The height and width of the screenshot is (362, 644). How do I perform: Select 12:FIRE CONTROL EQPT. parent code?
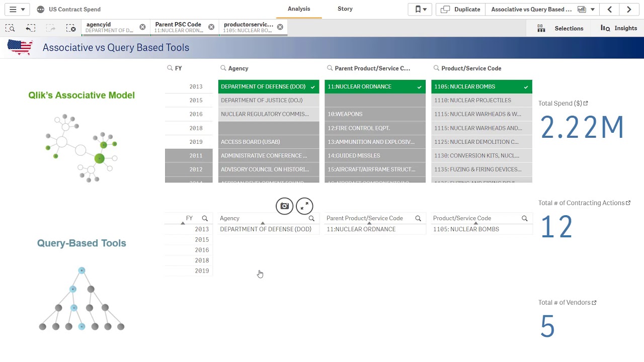(375, 128)
